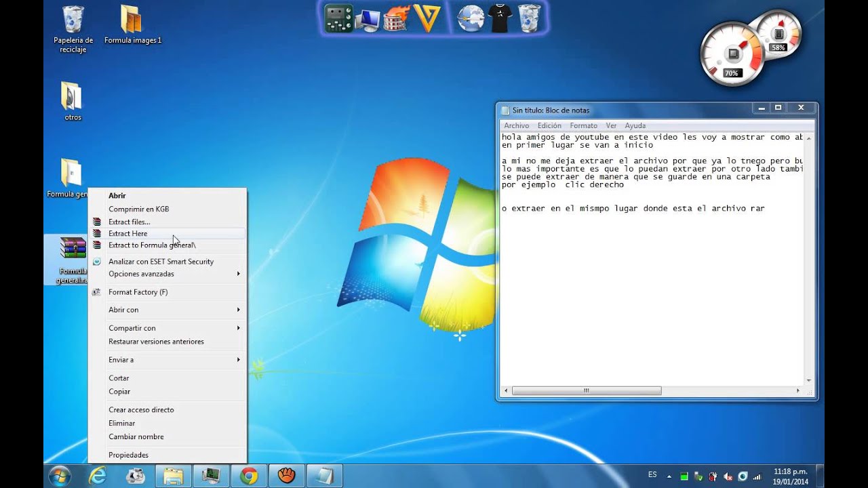The height and width of the screenshot is (488, 868).
Task: Click the Notepad horizontal scroll right arrow
Action: (x=798, y=391)
